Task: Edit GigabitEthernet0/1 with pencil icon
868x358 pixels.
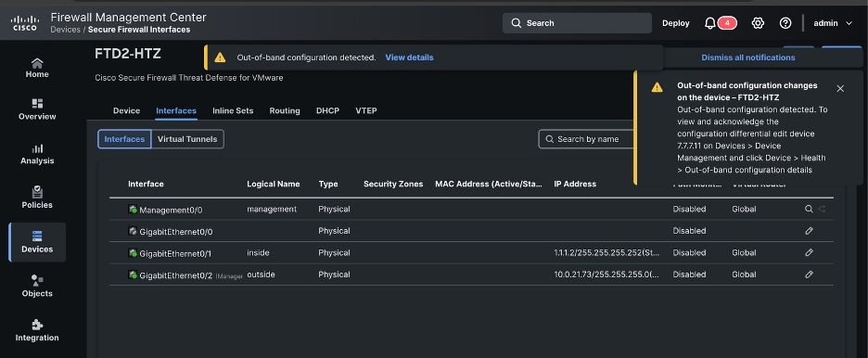Action: 809,253
